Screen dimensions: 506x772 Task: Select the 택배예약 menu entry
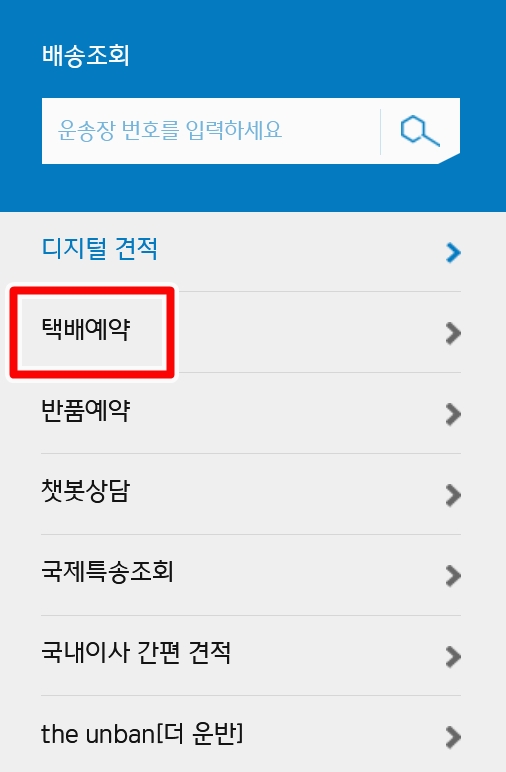pyautogui.click(x=86, y=329)
